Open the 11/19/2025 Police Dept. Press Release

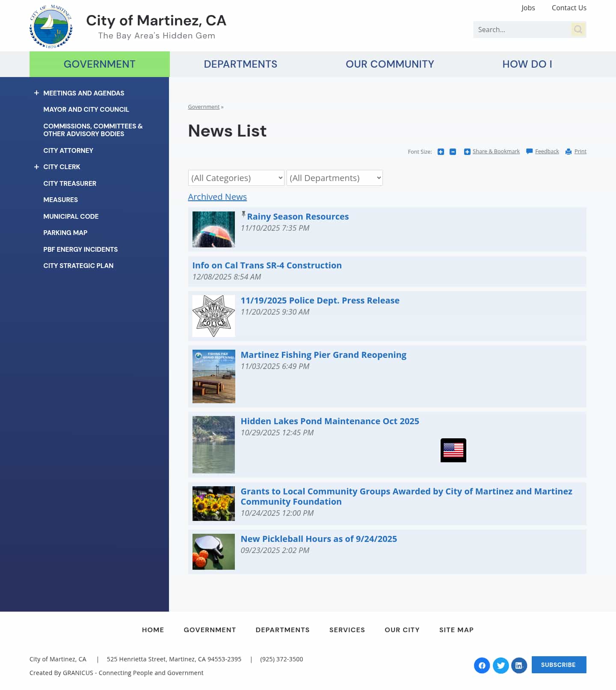[x=320, y=300]
